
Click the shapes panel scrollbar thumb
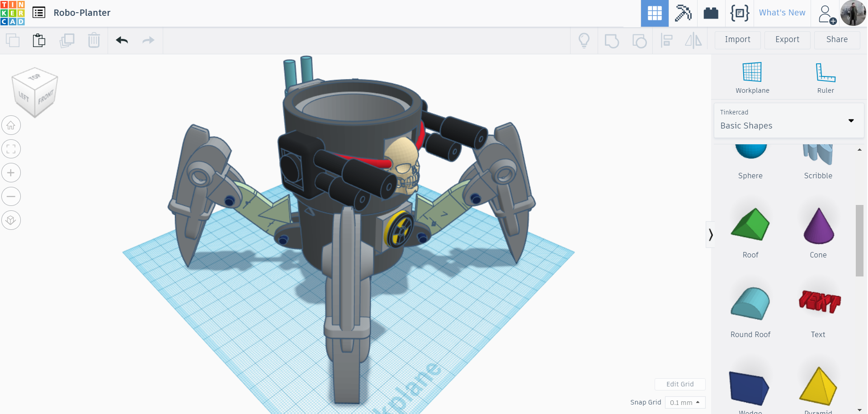click(859, 240)
